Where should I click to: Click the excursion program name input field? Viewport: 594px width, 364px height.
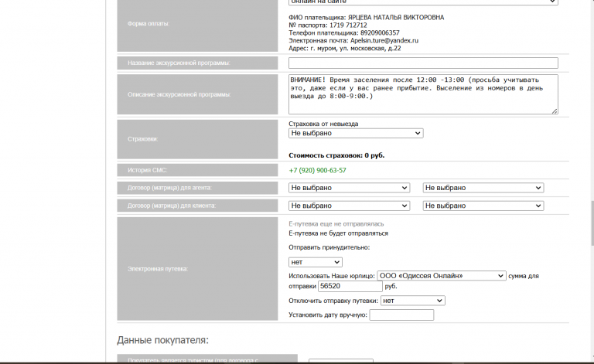click(423, 63)
